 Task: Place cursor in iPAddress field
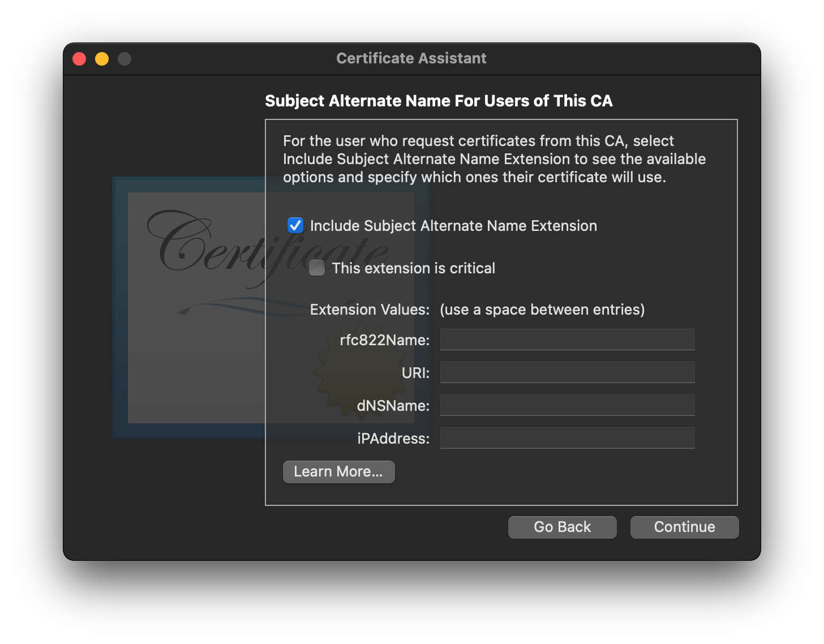pos(567,438)
